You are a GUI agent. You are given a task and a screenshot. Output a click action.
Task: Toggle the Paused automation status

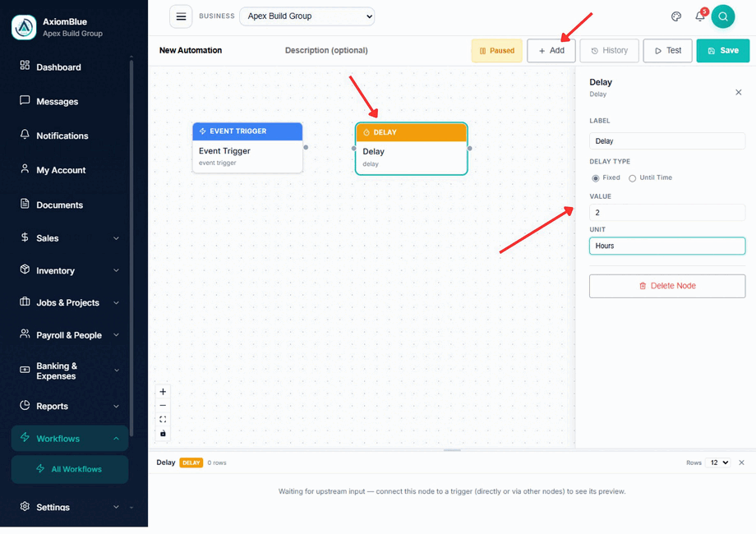click(x=496, y=51)
